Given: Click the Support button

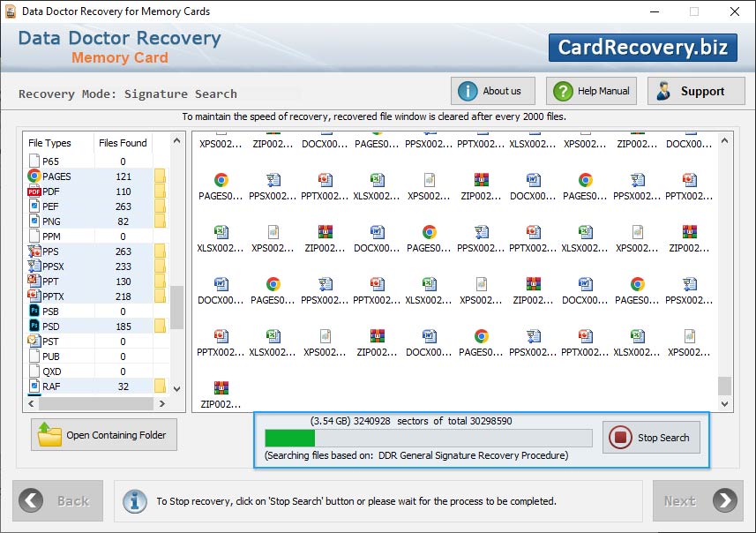Looking at the screenshot, I should (696, 91).
